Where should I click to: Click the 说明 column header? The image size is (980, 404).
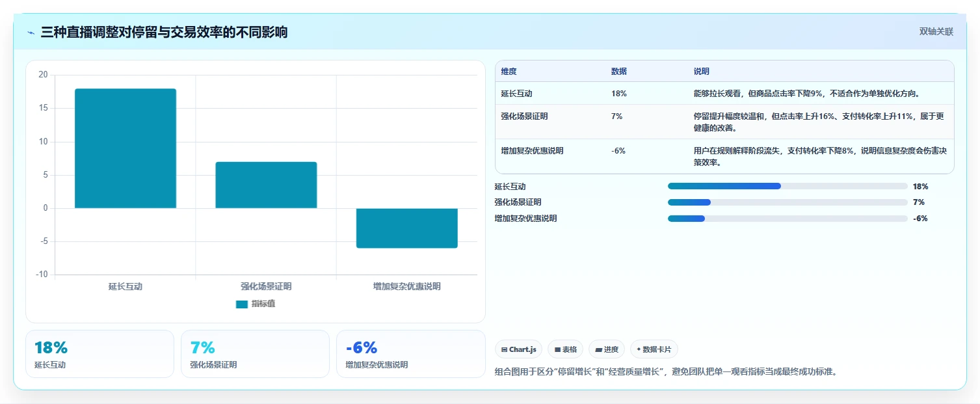pyautogui.click(x=702, y=72)
